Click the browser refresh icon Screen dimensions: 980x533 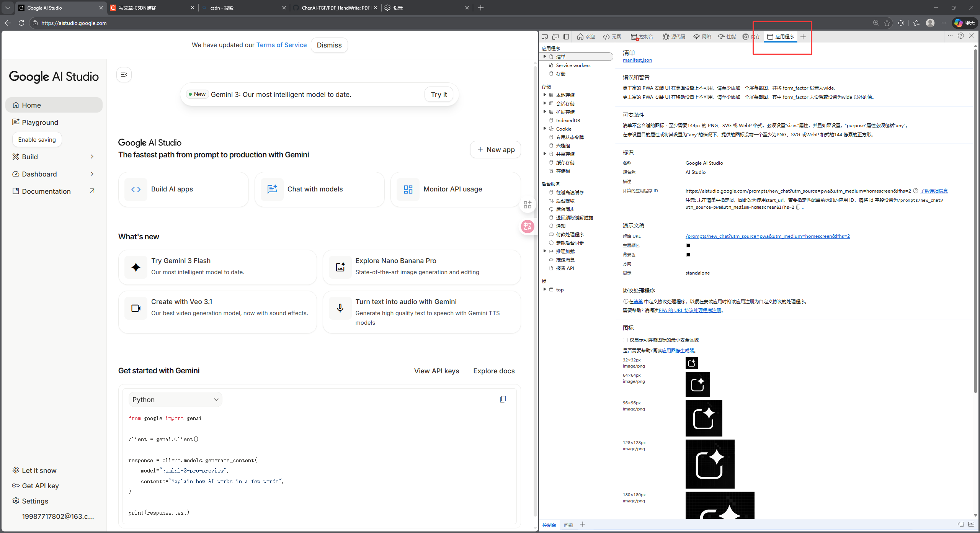point(21,23)
